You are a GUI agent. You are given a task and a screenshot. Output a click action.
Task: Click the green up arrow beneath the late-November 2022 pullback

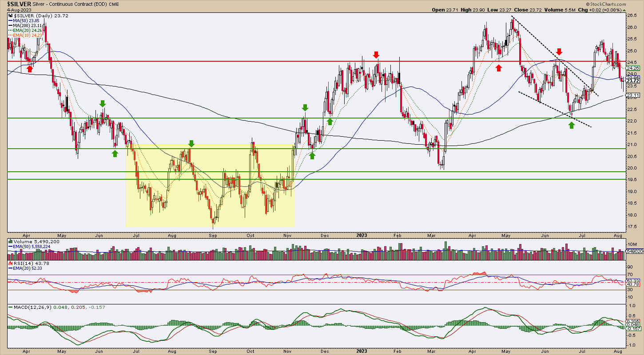point(312,155)
